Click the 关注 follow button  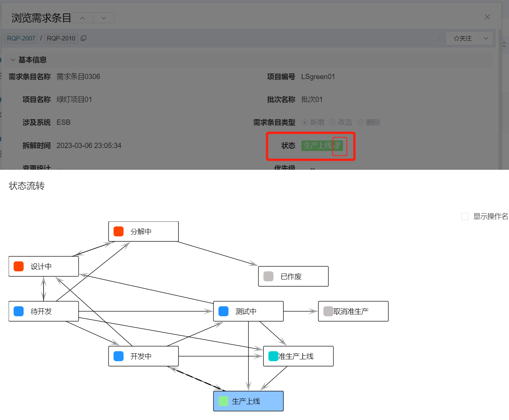(463, 38)
